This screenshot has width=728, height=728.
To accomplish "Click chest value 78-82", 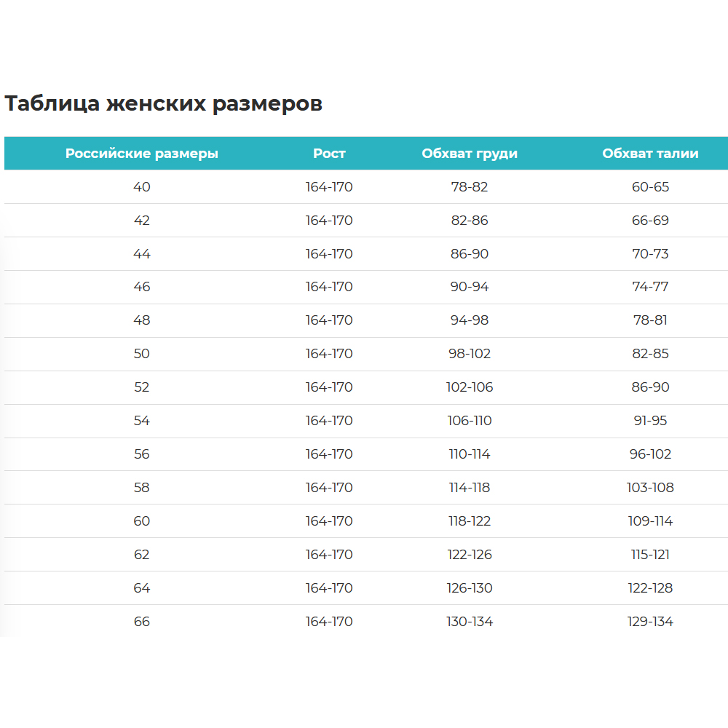I will coord(470,187).
